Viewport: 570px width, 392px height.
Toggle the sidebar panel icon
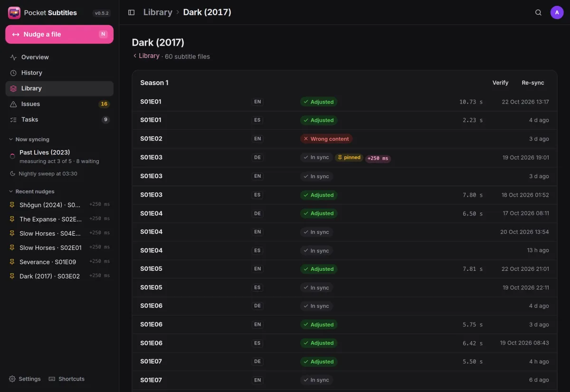pos(132,12)
